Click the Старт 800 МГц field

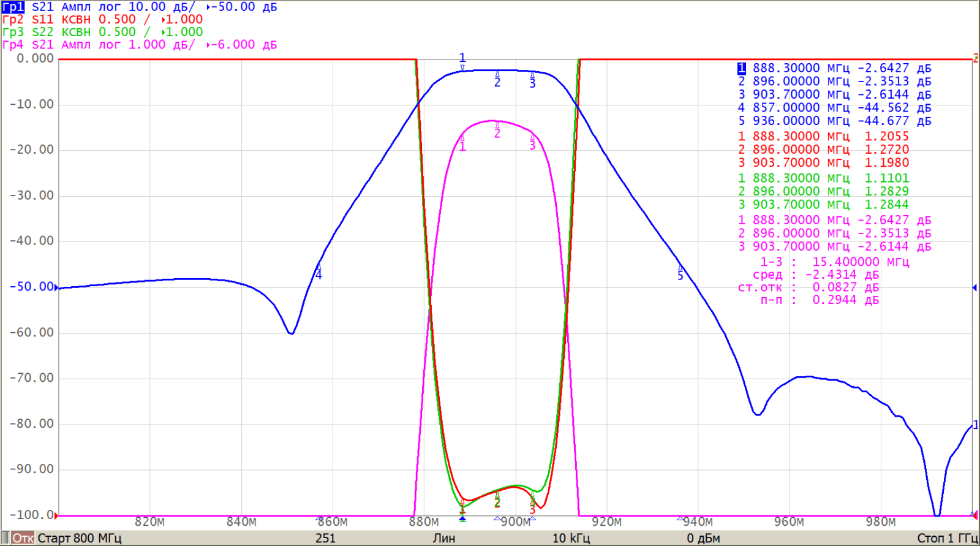pyautogui.click(x=79, y=538)
